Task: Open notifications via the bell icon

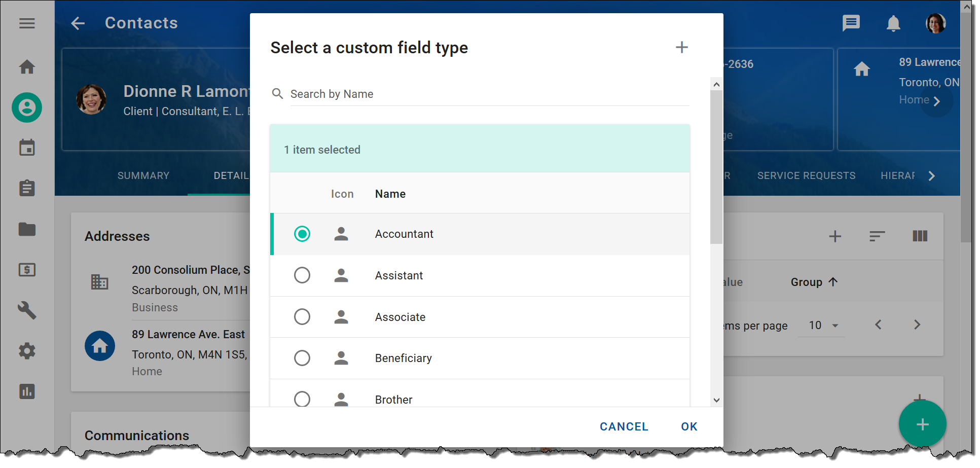Action: [894, 23]
